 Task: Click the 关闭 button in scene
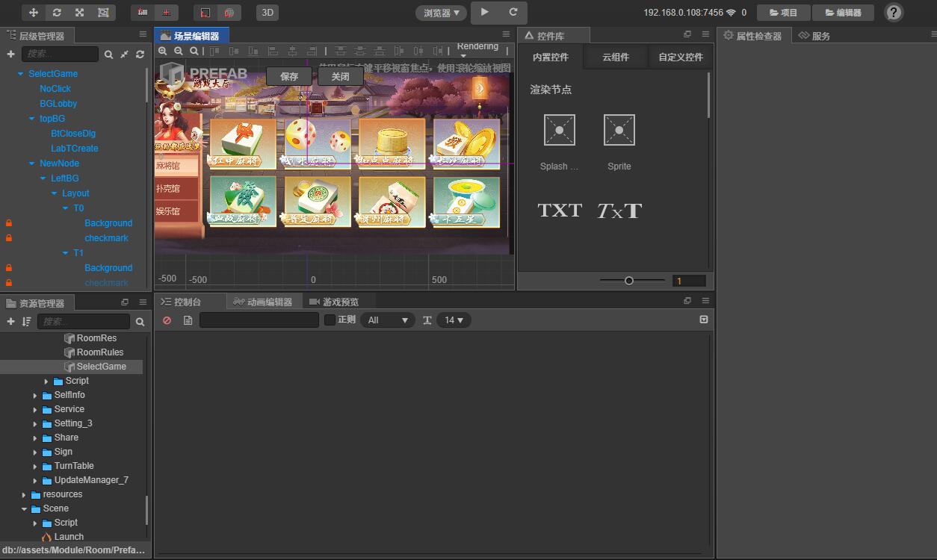click(340, 76)
